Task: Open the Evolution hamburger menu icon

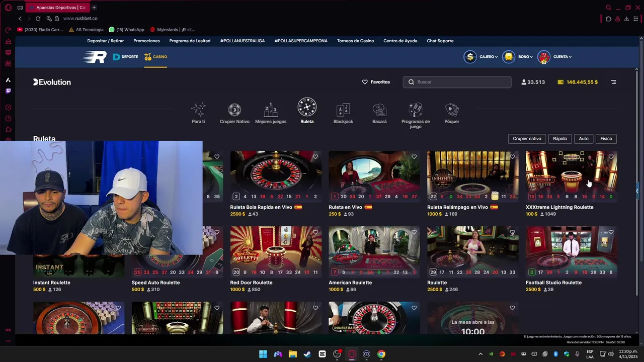Action: coord(613,82)
